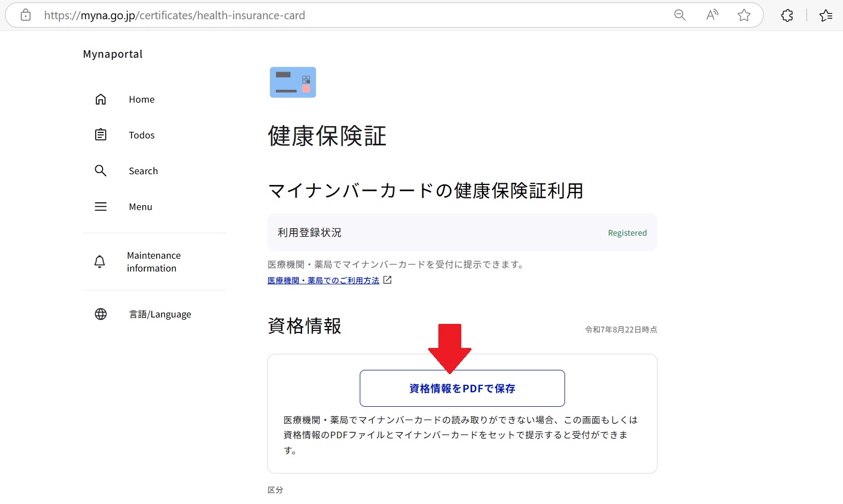Click the 資格情報をPDFで保存 button

pos(462,389)
